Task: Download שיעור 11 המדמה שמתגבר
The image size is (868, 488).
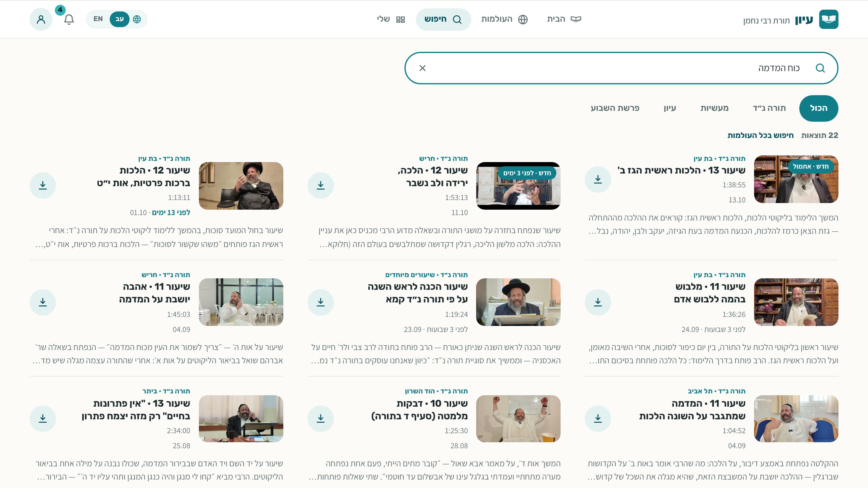Action: pyautogui.click(x=598, y=418)
